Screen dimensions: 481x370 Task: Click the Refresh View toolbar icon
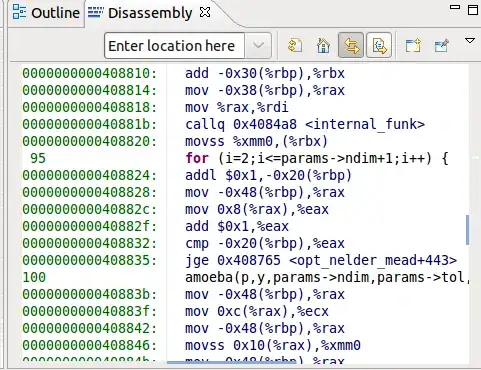click(295, 45)
